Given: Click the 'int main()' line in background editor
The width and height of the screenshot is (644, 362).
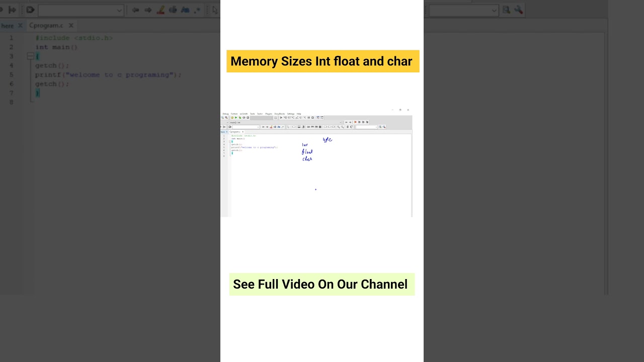Looking at the screenshot, I should (x=56, y=47).
